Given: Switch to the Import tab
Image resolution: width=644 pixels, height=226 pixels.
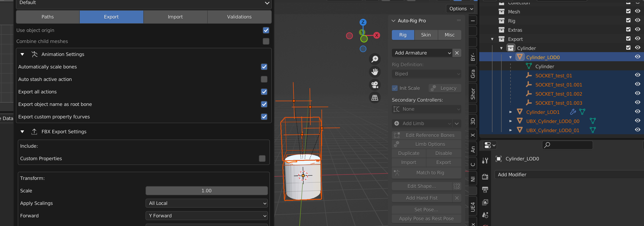Looking at the screenshot, I should [x=175, y=17].
